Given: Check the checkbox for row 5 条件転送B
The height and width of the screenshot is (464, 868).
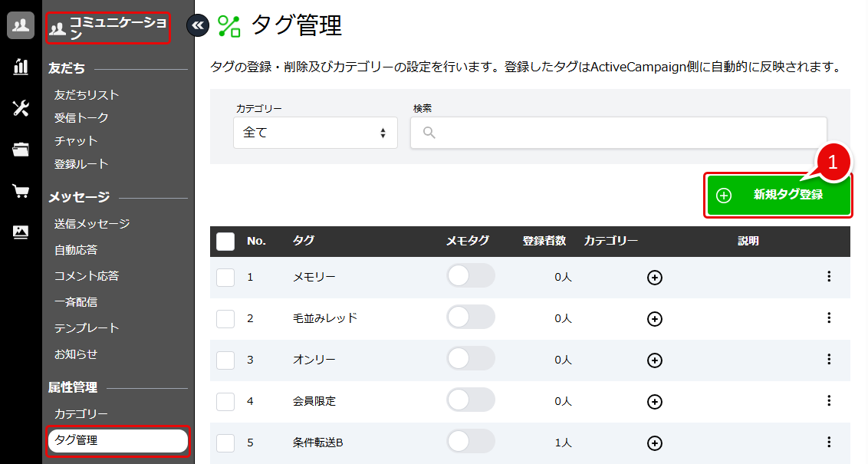Looking at the screenshot, I should pos(225,443).
